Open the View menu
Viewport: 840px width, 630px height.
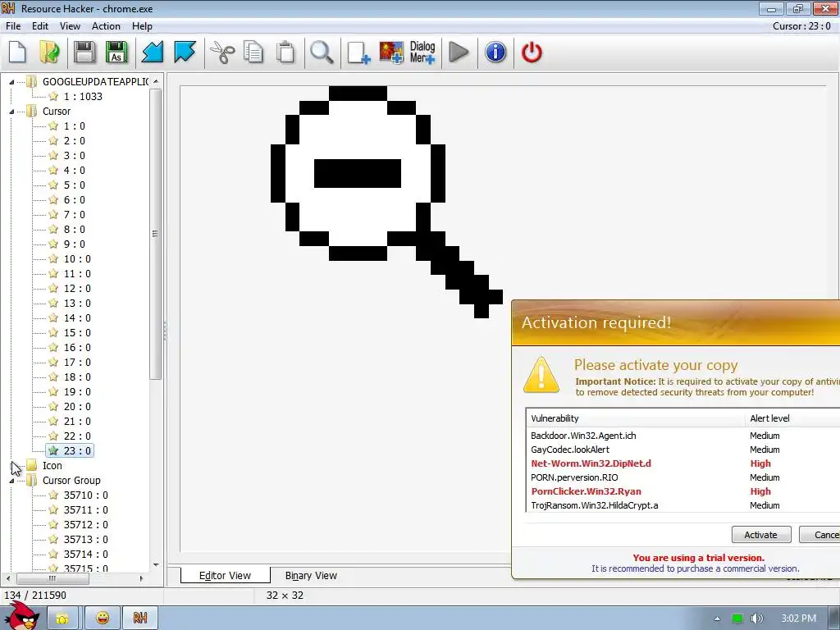click(x=70, y=26)
